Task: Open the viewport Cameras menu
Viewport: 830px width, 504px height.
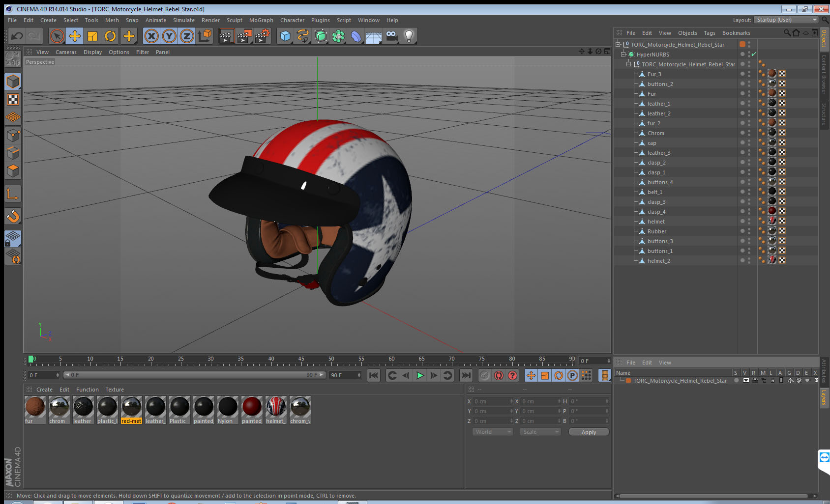Action: tap(66, 52)
